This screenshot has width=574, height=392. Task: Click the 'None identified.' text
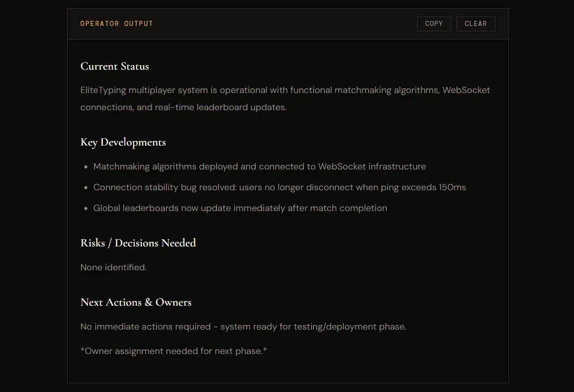113,268
